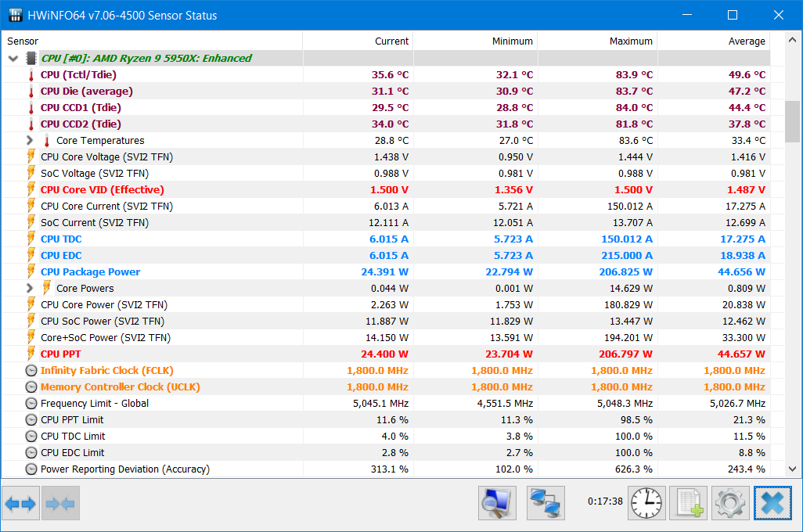Click the CPU chip icon in header row

click(x=31, y=59)
